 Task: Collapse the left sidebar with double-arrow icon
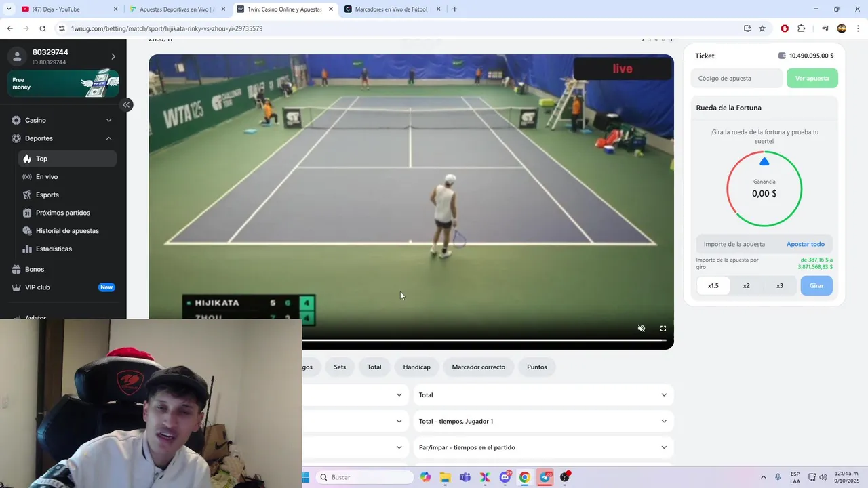coord(126,104)
